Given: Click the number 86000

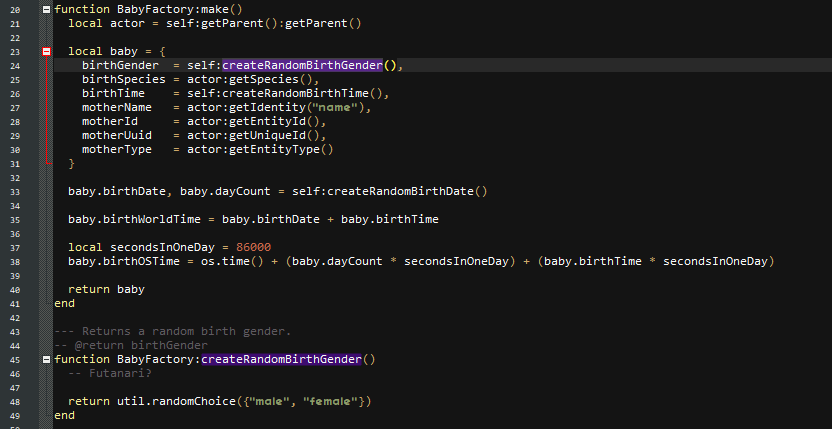Looking at the screenshot, I should pyautogui.click(x=254, y=247).
